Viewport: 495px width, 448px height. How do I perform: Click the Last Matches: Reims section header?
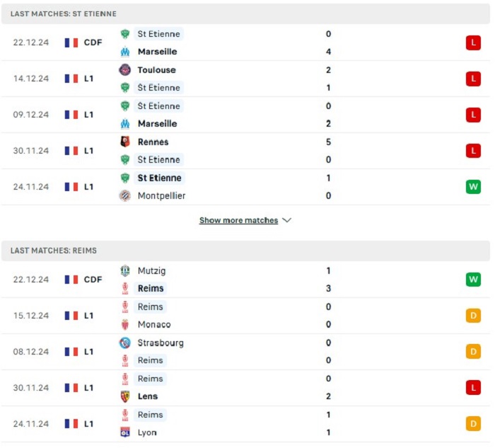[x=246, y=251]
